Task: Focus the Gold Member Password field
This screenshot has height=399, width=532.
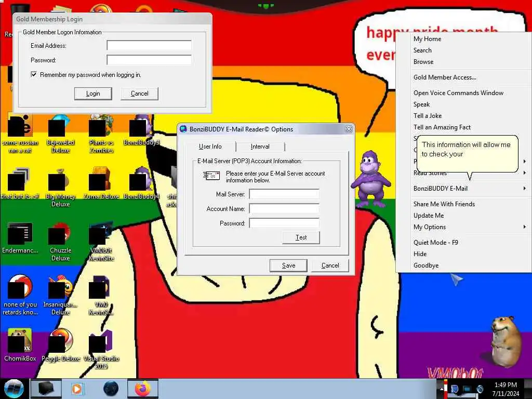Action: click(149, 60)
